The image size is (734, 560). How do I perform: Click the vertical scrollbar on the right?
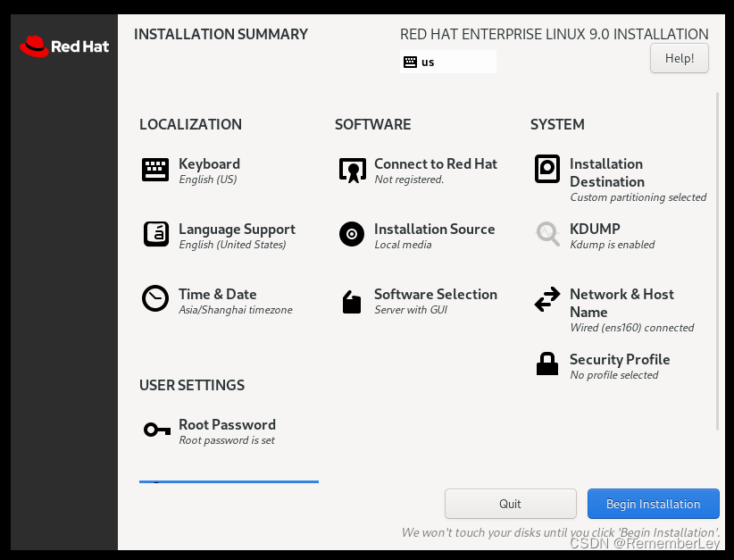717,261
